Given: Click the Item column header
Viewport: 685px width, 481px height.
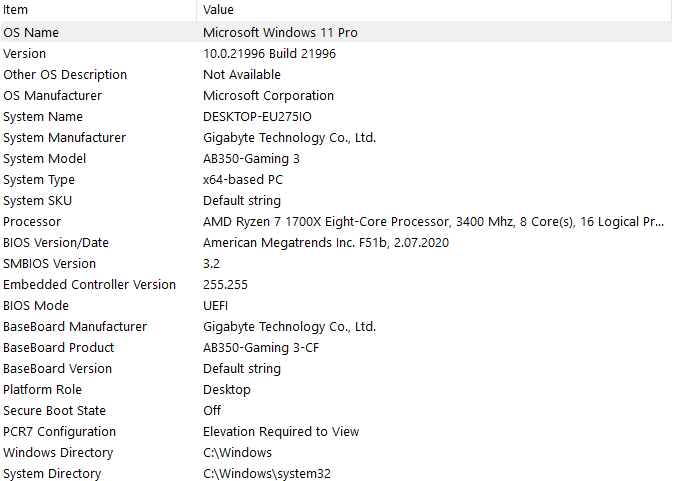Looking at the screenshot, I should click(16, 9).
